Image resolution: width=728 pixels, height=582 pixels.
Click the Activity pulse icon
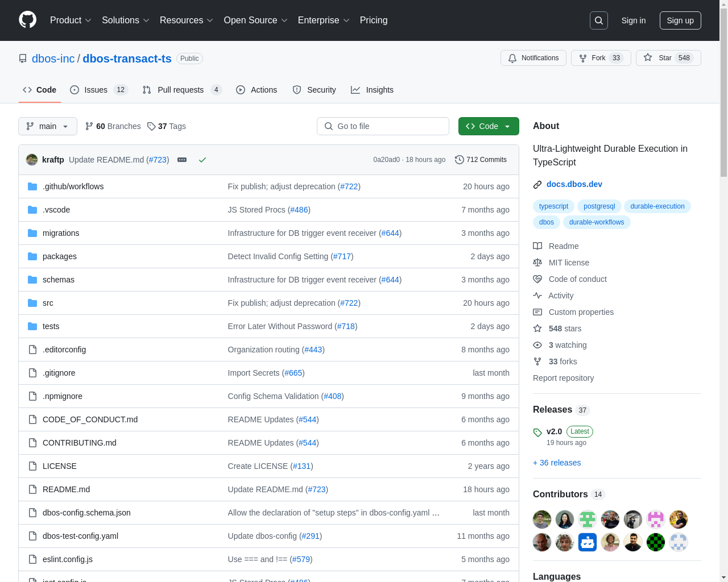537,296
